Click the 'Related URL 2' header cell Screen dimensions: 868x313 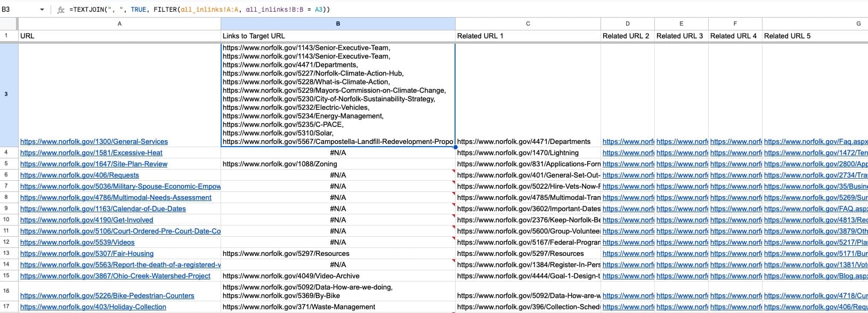click(628, 36)
